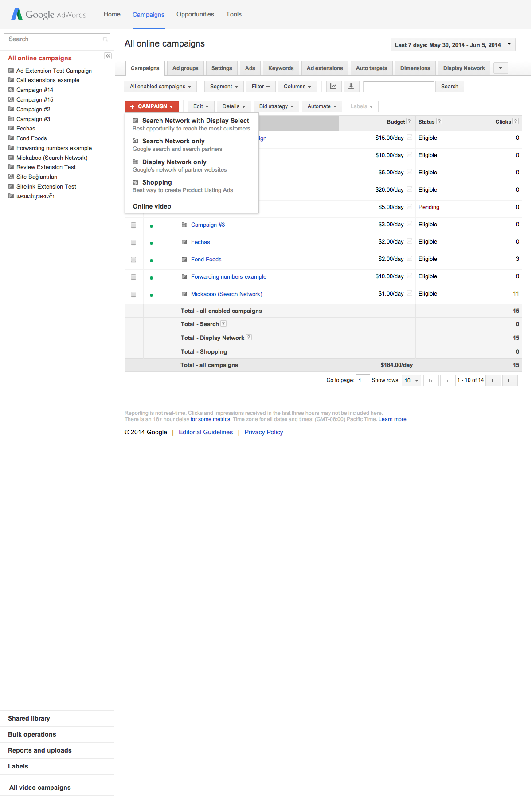Click status dot for Fond Foods row
This screenshot has height=800, width=532.
(x=152, y=260)
